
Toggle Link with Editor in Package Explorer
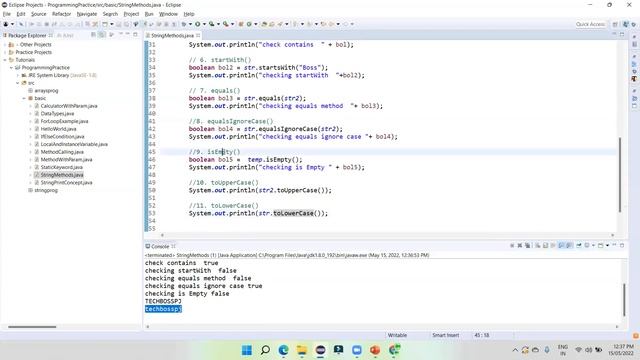[102, 35]
